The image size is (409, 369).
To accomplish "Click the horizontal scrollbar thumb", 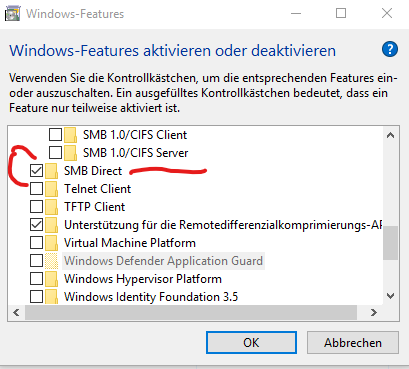I will [x=191, y=312].
